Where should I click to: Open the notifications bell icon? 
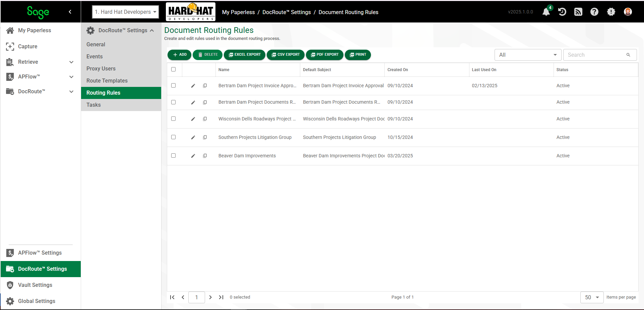[546, 12]
